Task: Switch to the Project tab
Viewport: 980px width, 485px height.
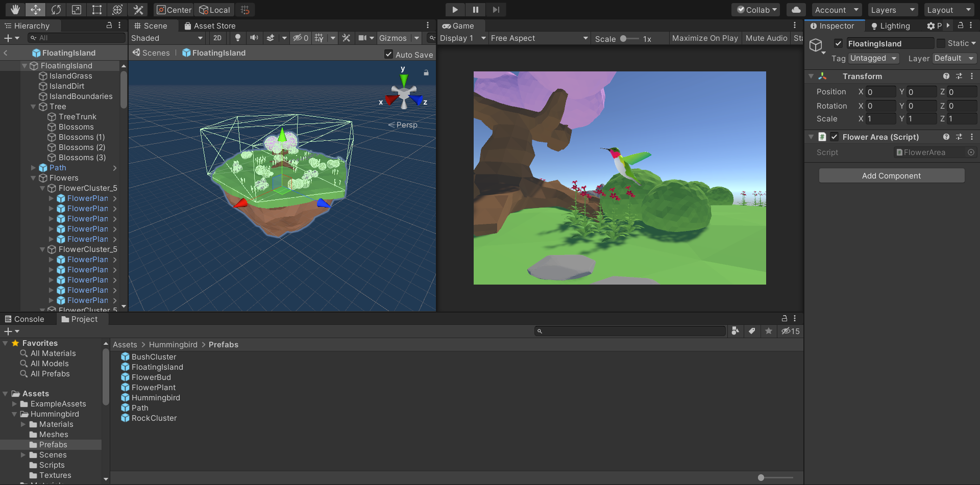Action: tap(80, 319)
